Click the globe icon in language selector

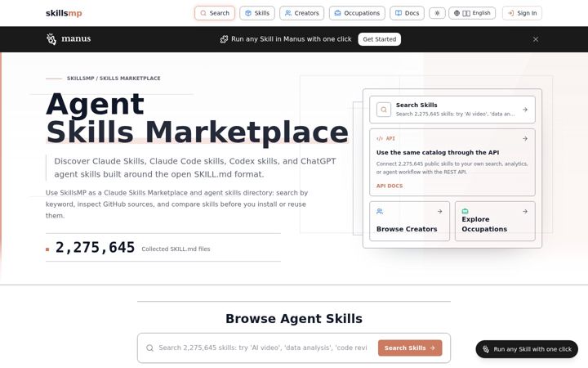[457, 13]
